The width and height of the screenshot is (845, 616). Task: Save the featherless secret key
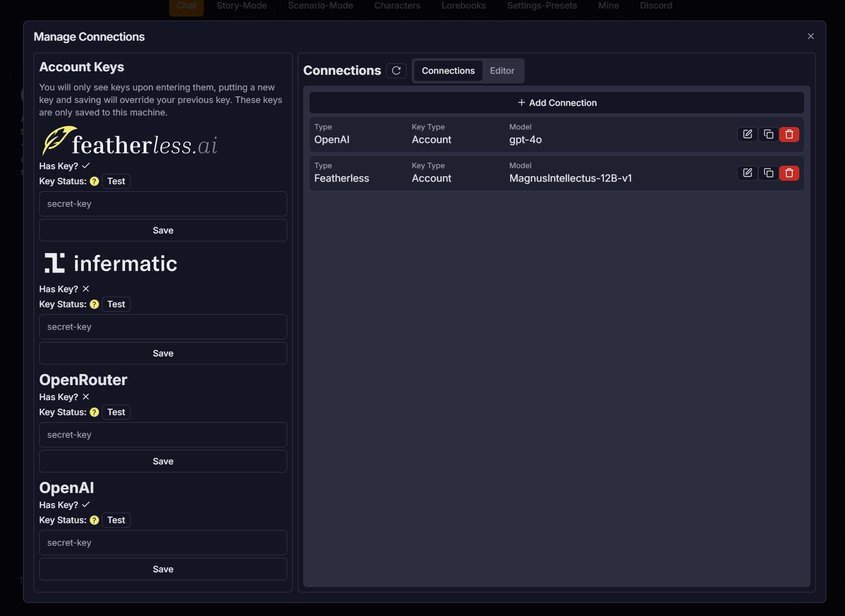point(163,230)
